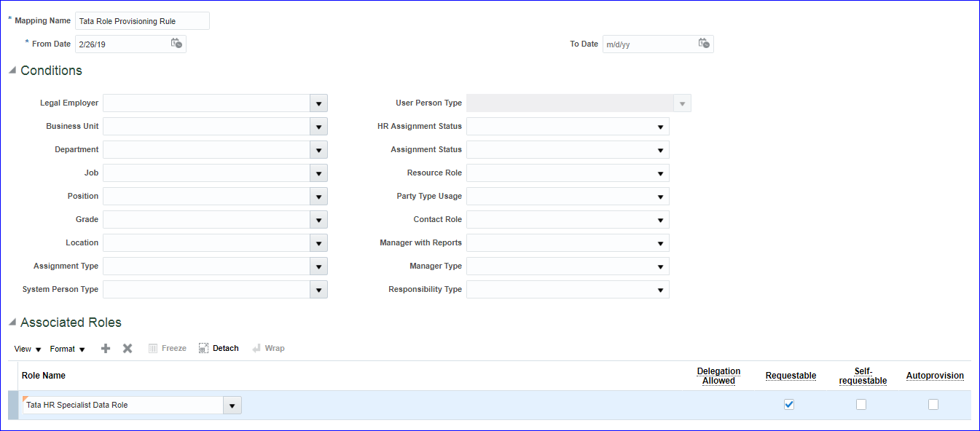Click the delete row X icon
This screenshot has height=431, width=980.
pos(128,349)
